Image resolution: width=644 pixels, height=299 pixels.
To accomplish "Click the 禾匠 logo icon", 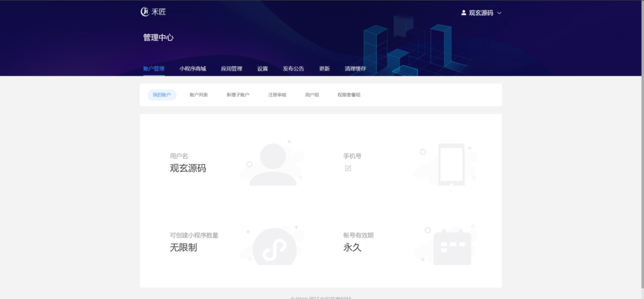I will coord(145,12).
